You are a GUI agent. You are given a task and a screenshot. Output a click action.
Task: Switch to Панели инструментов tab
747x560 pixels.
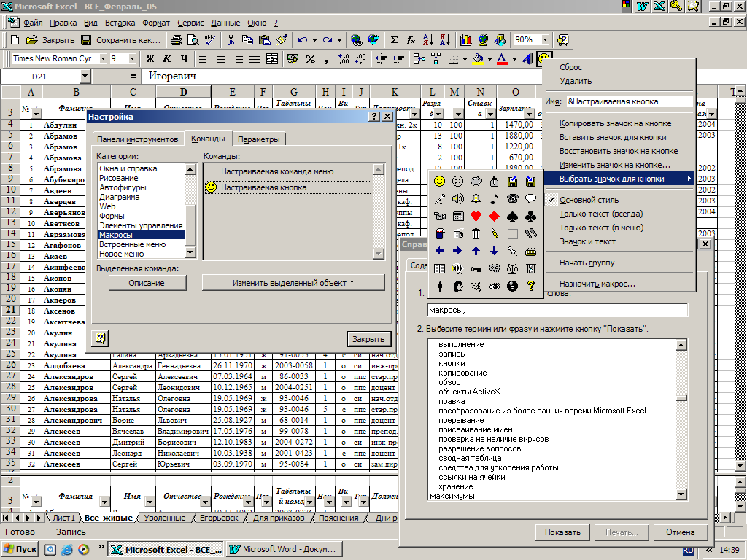click(138, 139)
